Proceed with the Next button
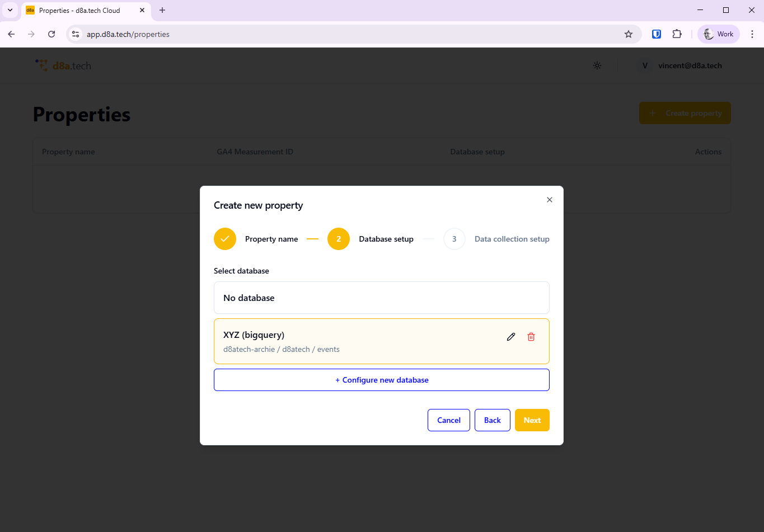Image resolution: width=764 pixels, height=532 pixels. (531, 420)
